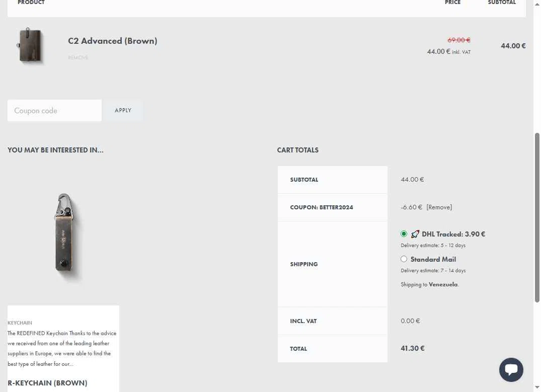The image size is (541, 392).
Task: Click the INCL. VAT value 0.00 €
Action: click(410, 321)
